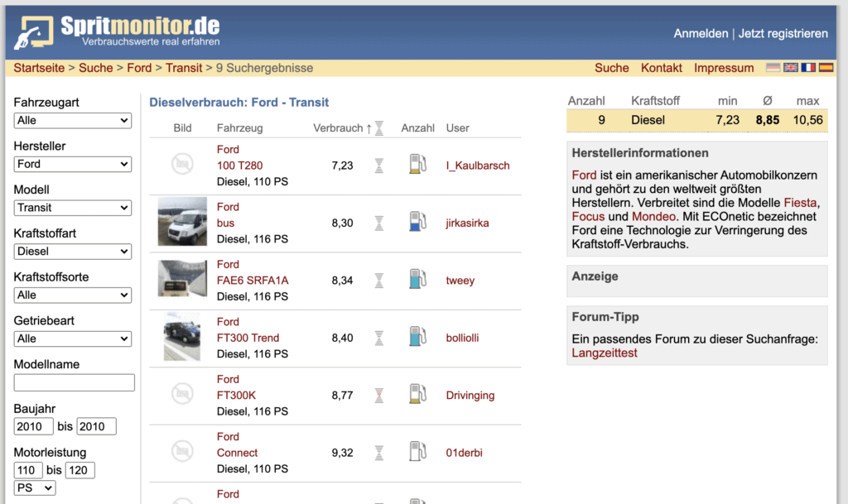Click the average value 8,85 in the Ø column
848x504 pixels.
pos(768,120)
